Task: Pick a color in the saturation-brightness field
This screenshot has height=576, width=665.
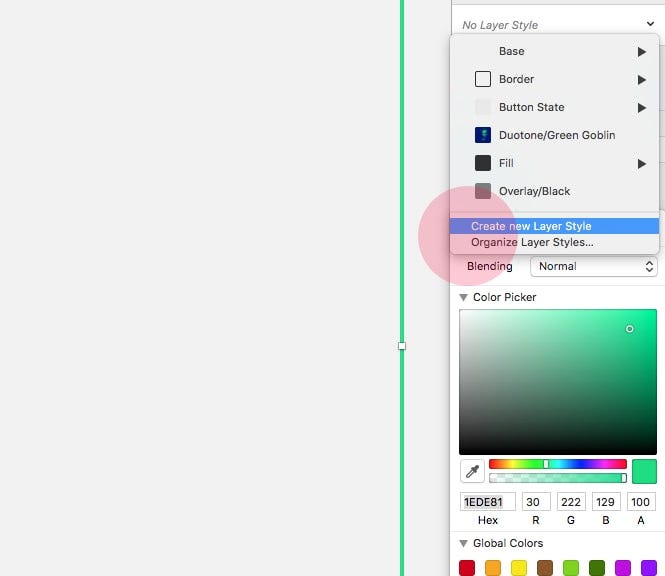Action: tap(558, 382)
